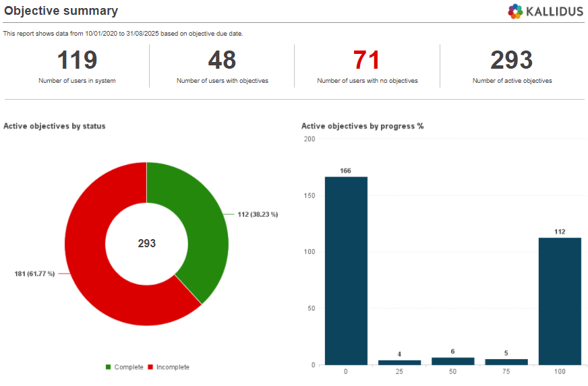Click the 119 users in system figure

(x=77, y=61)
